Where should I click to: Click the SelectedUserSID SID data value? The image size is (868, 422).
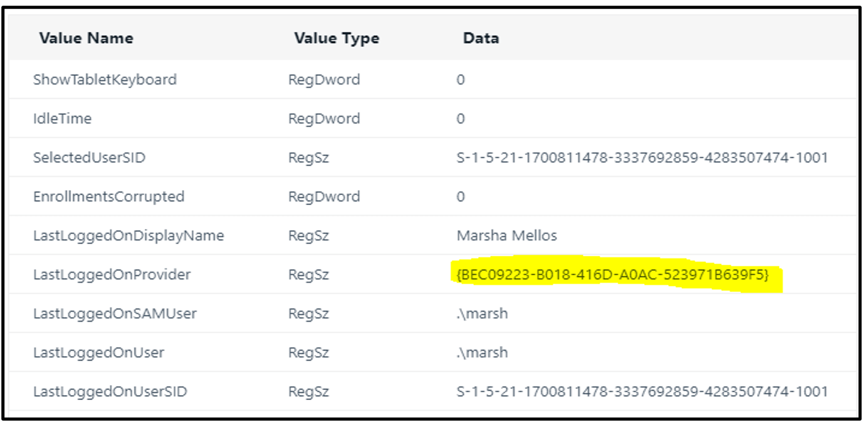coord(642,157)
